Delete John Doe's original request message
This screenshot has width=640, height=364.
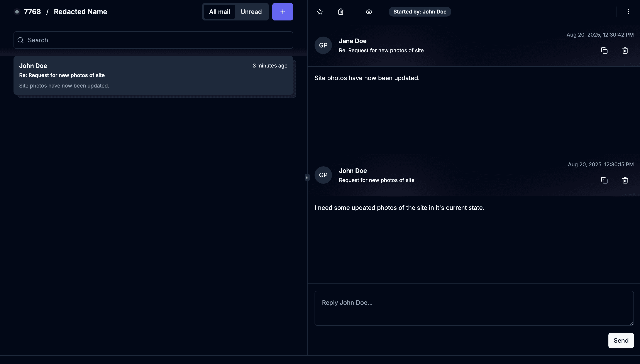point(625,180)
